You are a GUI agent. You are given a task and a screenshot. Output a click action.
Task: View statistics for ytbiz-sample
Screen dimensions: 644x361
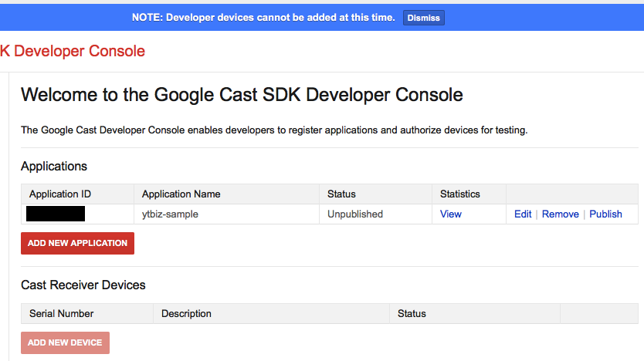tap(450, 214)
